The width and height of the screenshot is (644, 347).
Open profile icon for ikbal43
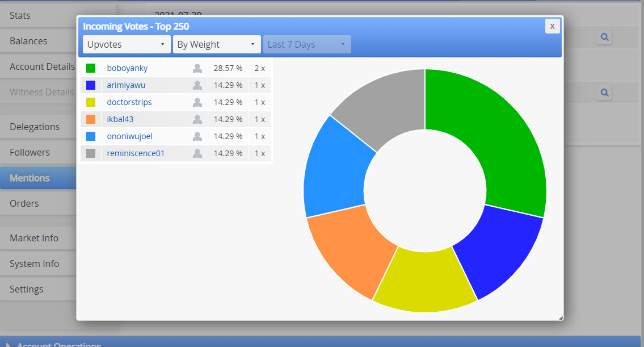click(197, 119)
